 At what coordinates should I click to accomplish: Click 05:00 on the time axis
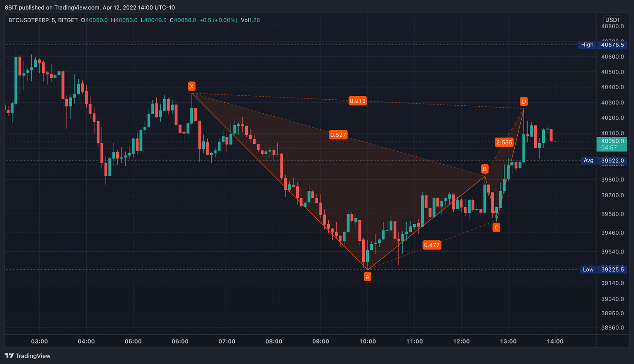pos(133,341)
